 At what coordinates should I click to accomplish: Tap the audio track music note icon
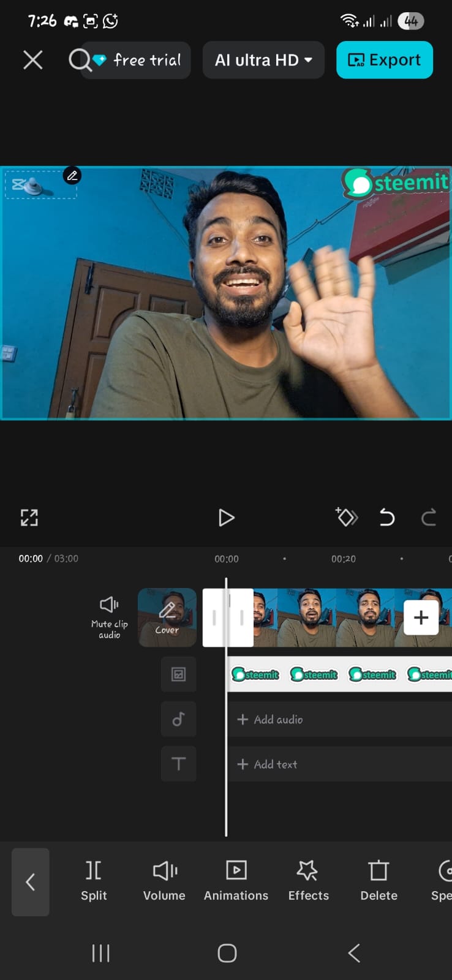click(178, 719)
